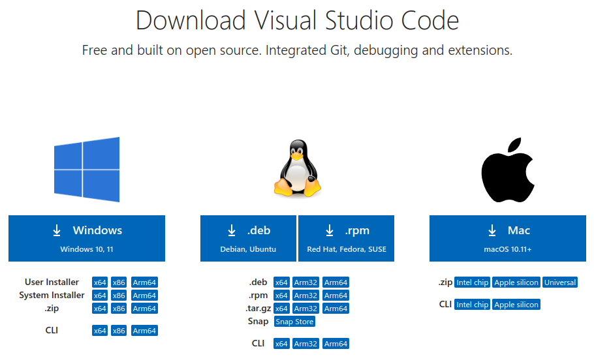Select x64 for Windows System Installer

[x=100, y=296]
